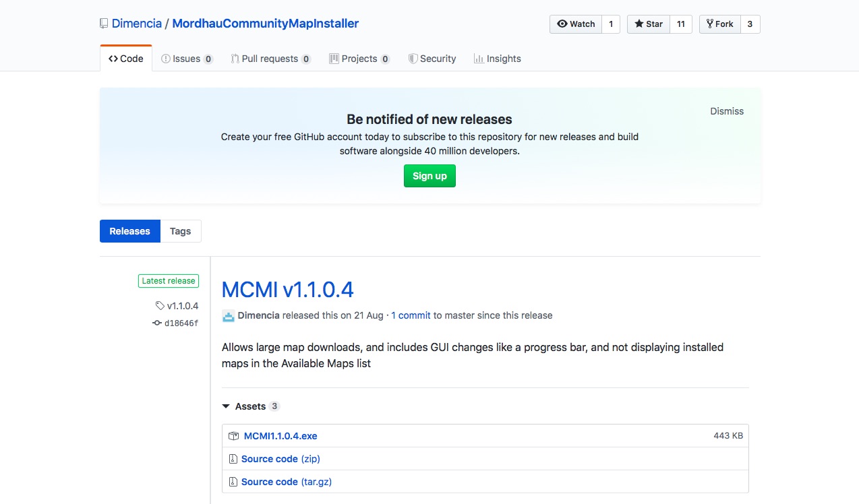Screen dimensions: 859x504
Task: Click the 'Be notified of new releases' heading
Action: (x=429, y=119)
